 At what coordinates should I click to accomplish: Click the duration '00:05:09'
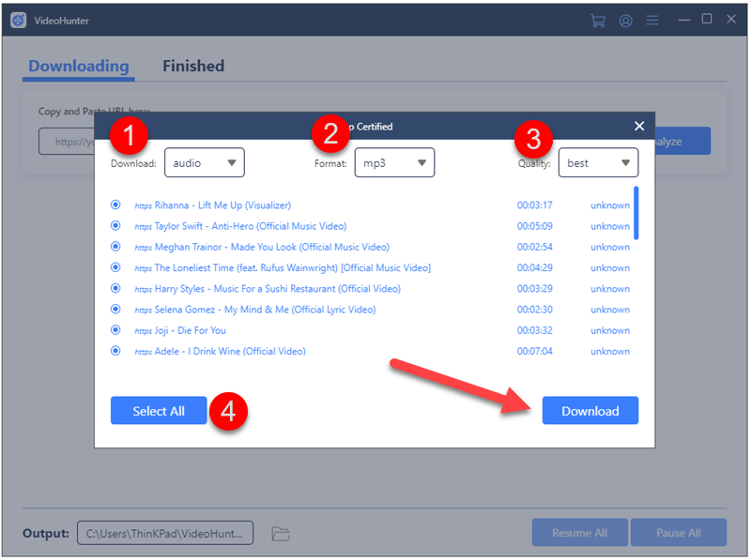(x=534, y=226)
